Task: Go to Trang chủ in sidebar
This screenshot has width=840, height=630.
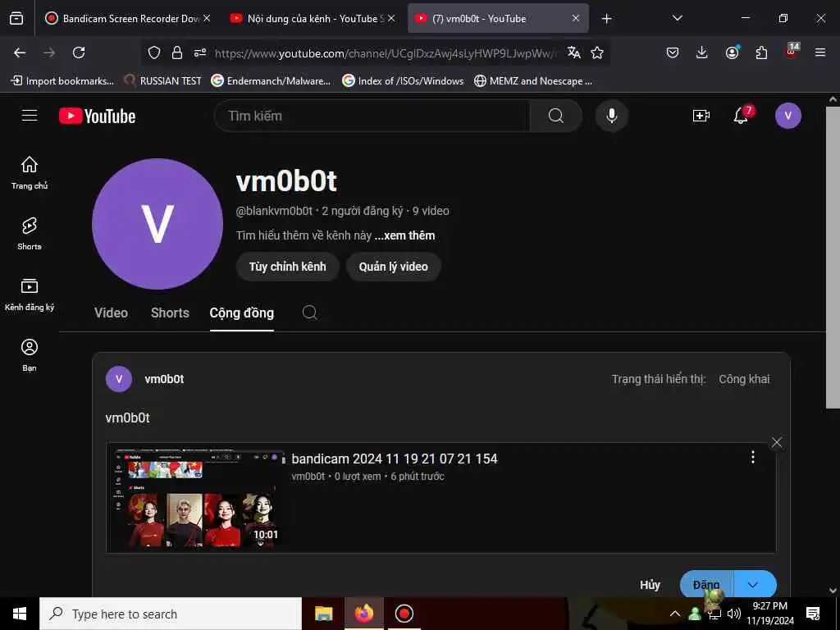Action: point(30,173)
